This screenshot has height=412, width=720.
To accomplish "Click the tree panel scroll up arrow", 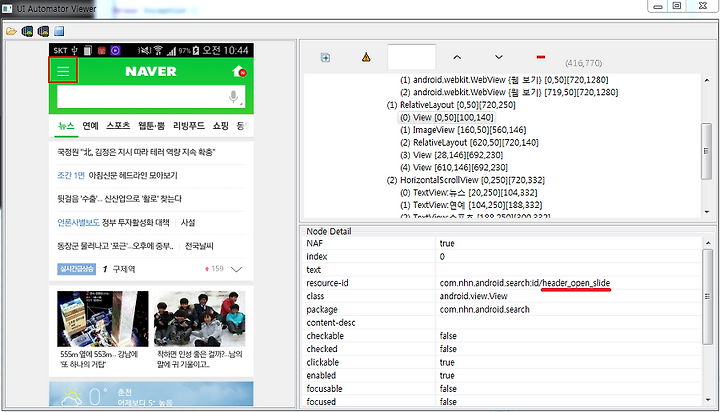I will click(707, 80).
